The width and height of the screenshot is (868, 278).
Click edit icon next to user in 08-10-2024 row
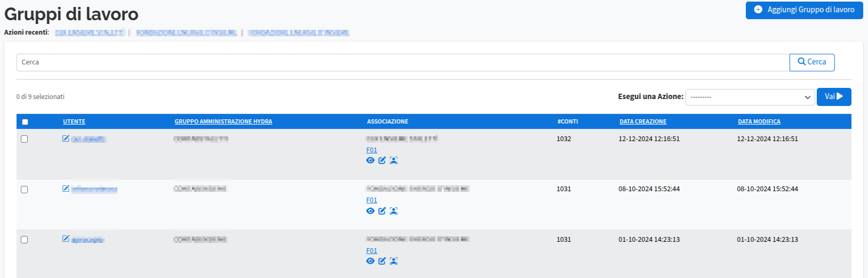pyautogui.click(x=66, y=189)
